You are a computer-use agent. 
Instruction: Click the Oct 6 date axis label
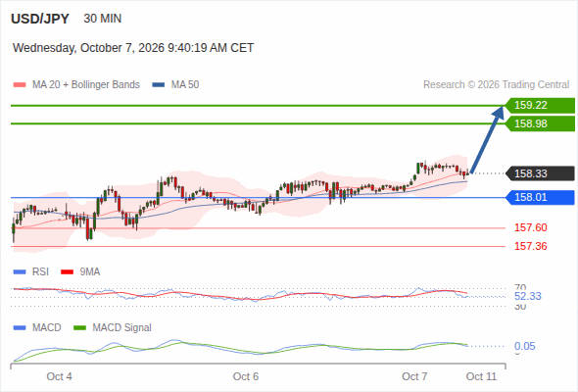click(x=246, y=376)
